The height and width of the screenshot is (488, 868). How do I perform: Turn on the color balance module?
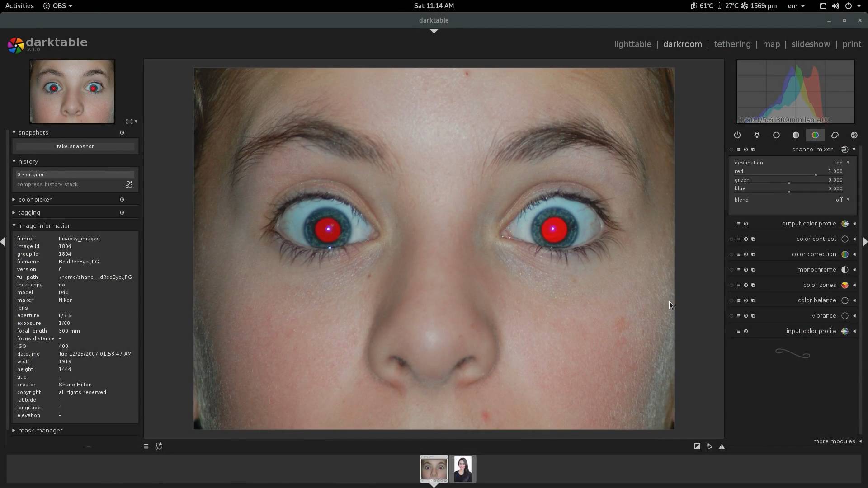coord(731,300)
